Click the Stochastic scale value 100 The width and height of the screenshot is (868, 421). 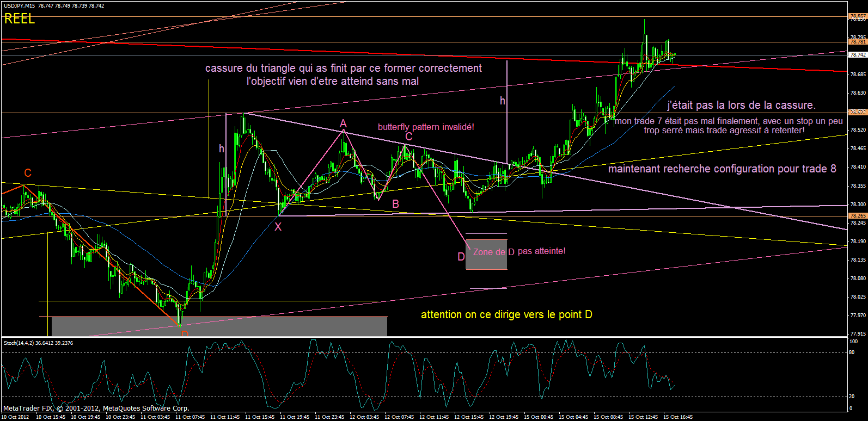click(854, 342)
